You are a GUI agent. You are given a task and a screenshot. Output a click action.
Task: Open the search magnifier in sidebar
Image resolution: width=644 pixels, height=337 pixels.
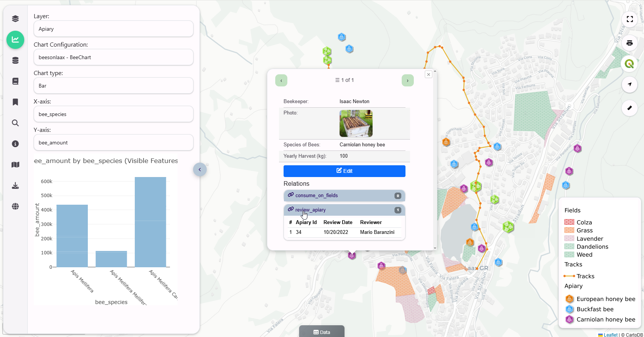[15, 123]
